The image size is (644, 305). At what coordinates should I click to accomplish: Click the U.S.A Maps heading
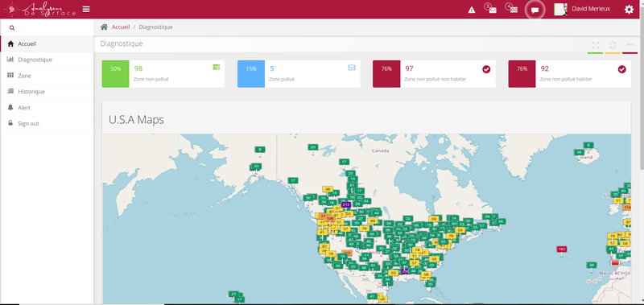tap(136, 119)
